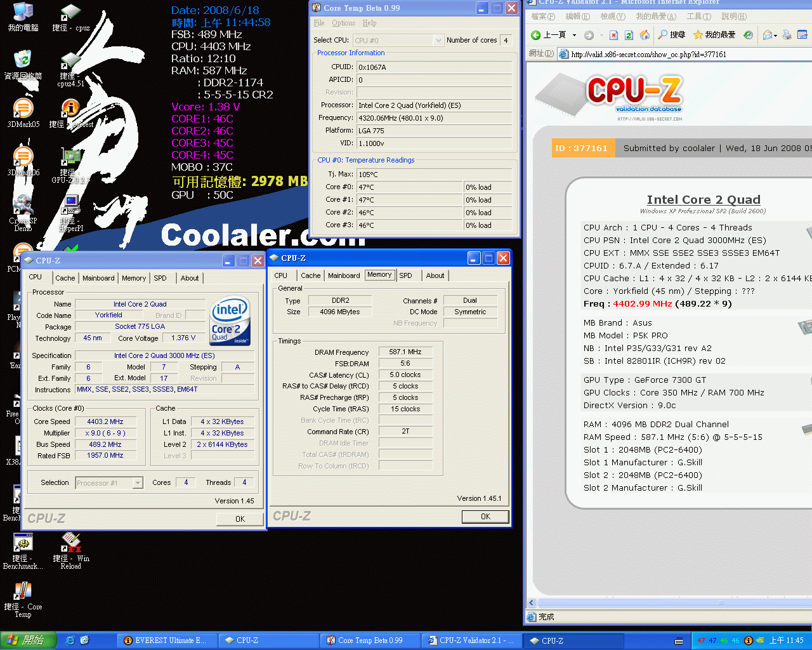
Task: Click the IE address bar URL field
Action: (684, 55)
